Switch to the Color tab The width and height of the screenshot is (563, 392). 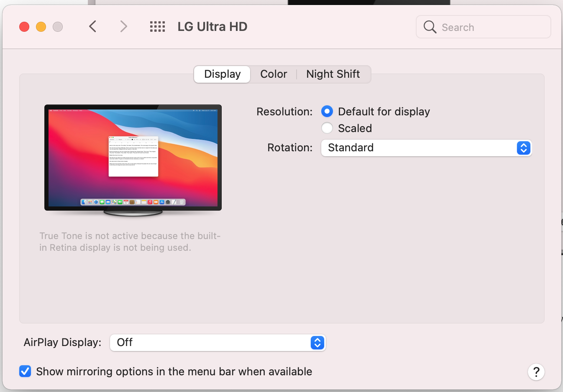click(x=274, y=74)
